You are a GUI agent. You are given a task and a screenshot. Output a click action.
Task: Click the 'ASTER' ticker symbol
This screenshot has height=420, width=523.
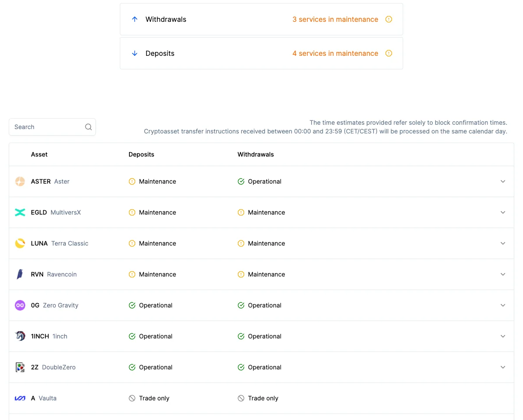click(x=41, y=181)
